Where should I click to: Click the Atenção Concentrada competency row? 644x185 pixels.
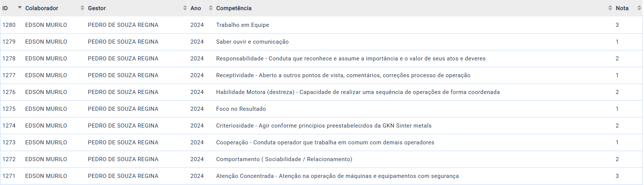point(337,176)
